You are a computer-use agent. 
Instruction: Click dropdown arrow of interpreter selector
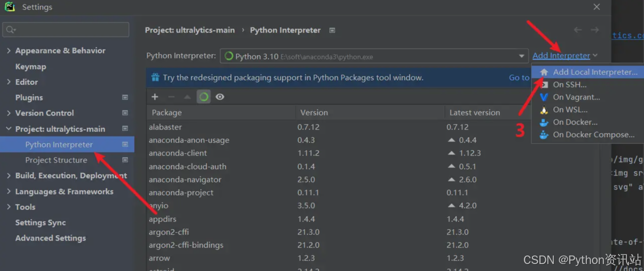coord(521,56)
